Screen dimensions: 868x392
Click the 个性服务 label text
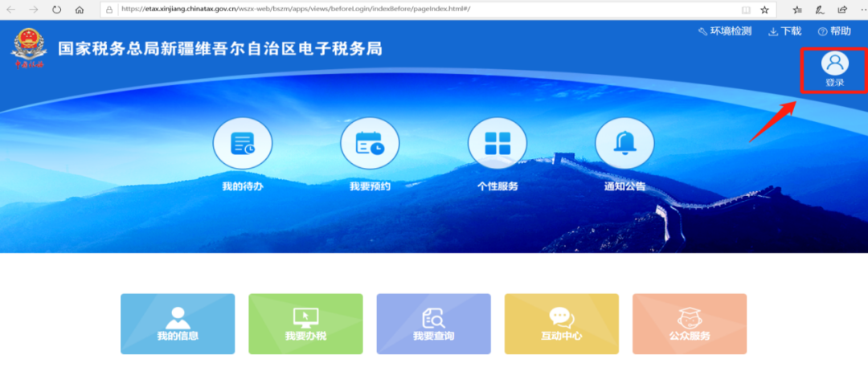497,186
